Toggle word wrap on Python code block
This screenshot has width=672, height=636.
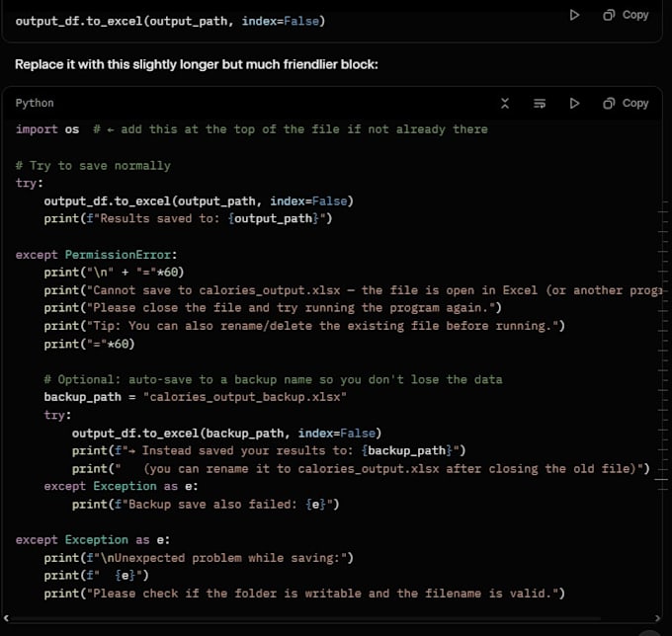(540, 104)
